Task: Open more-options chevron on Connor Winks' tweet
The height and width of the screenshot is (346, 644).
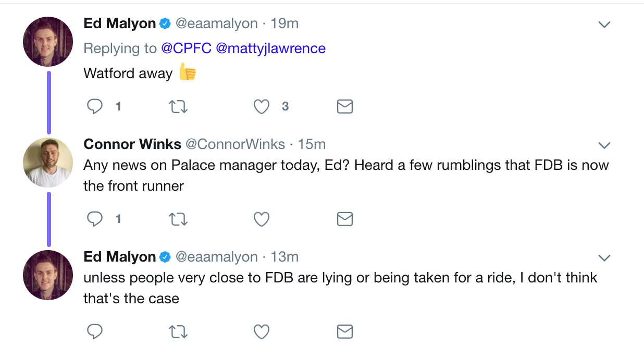Action: coord(604,145)
